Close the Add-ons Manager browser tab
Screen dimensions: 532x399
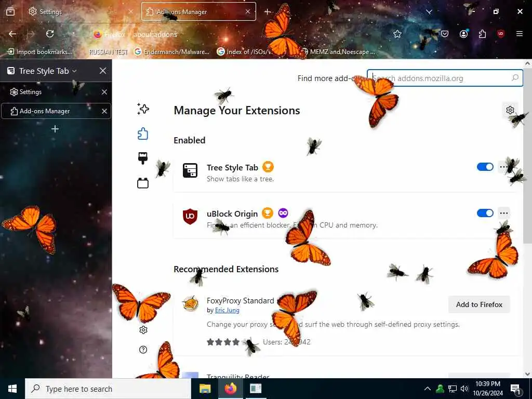tap(248, 12)
